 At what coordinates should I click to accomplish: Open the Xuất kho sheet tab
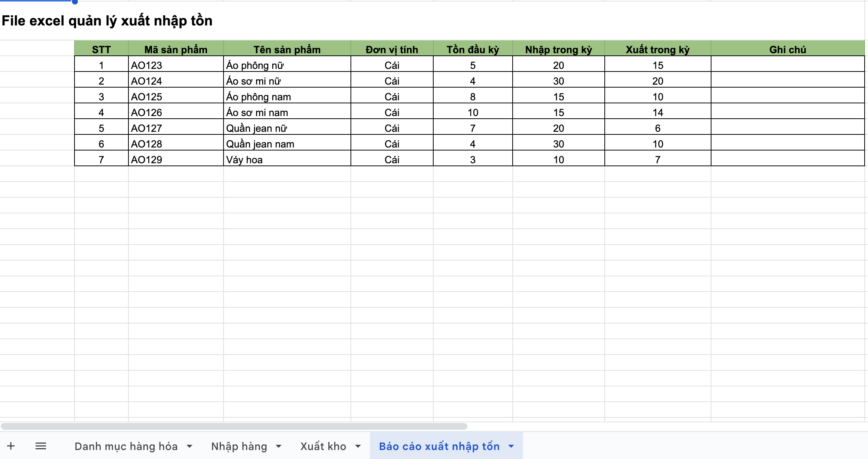coord(323,446)
